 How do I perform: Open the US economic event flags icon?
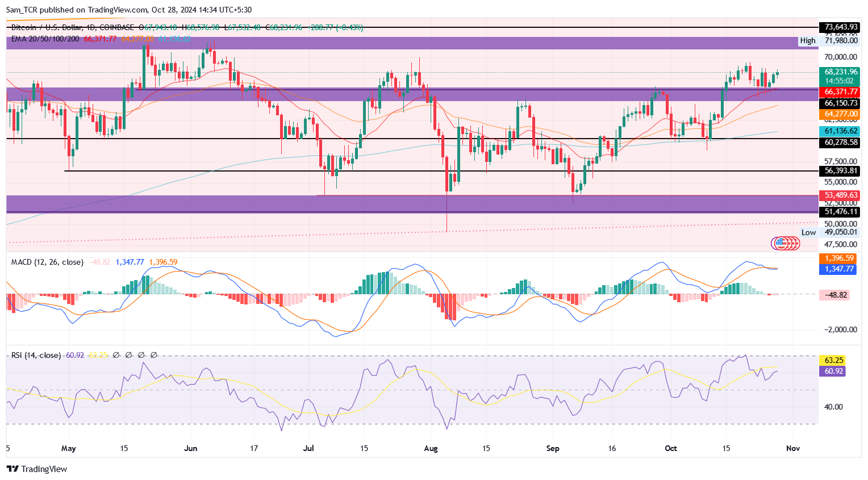[x=786, y=243]
